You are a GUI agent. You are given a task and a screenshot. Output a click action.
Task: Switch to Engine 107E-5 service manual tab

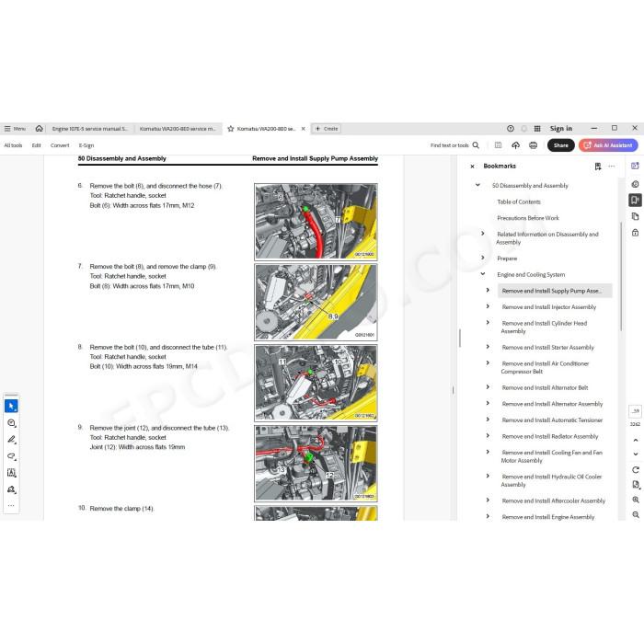coord(90,129)
